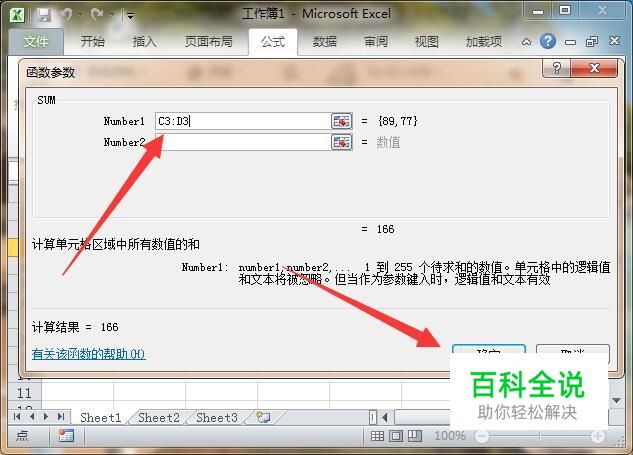
Task: Click the Redo icon in quick access toolbar
Action: (x=97, y=15)
